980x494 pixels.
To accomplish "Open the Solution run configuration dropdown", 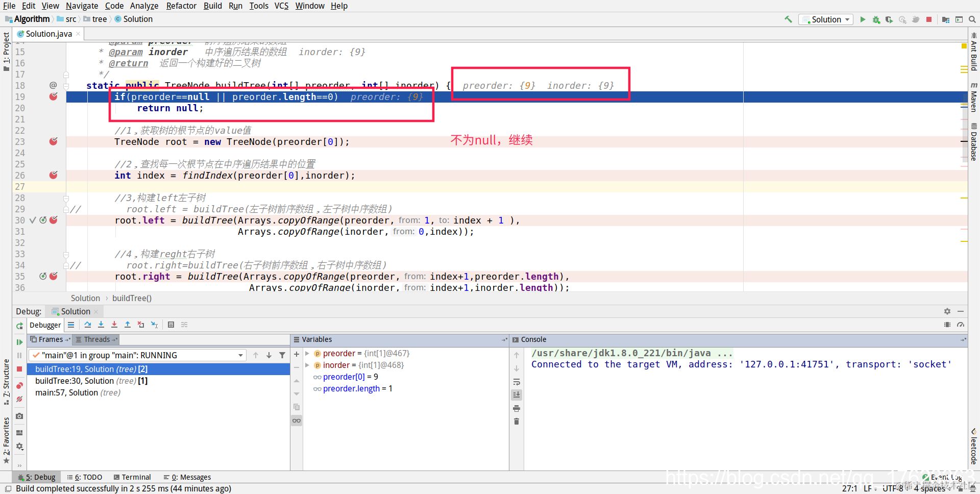I will point(826,19).
